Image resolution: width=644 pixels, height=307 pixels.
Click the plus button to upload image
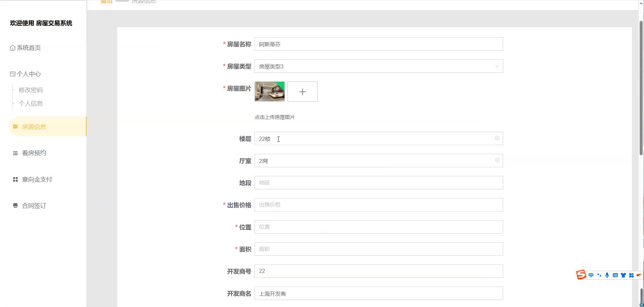pyautogui.click(x=303, y=91)
